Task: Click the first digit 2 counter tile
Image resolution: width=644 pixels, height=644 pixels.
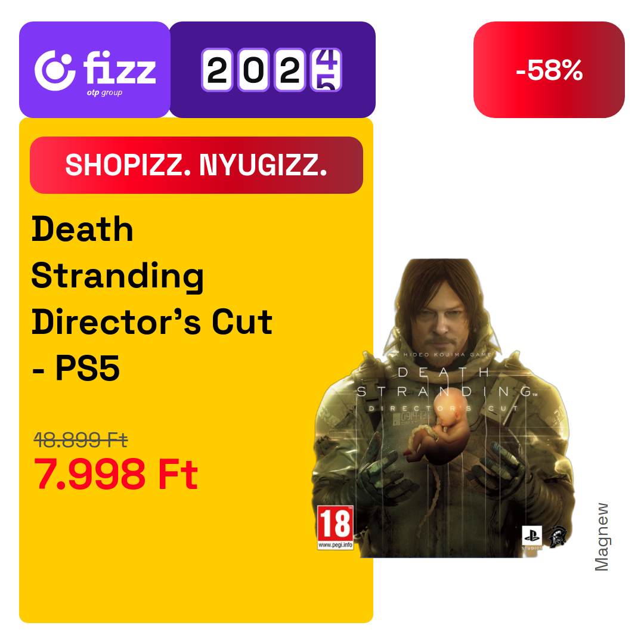Action: point(217,70)
